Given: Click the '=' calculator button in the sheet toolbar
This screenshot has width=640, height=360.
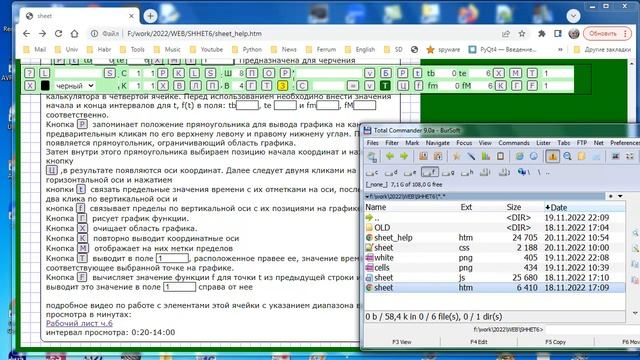Looking at the screenshot, I should pos(353,86).
